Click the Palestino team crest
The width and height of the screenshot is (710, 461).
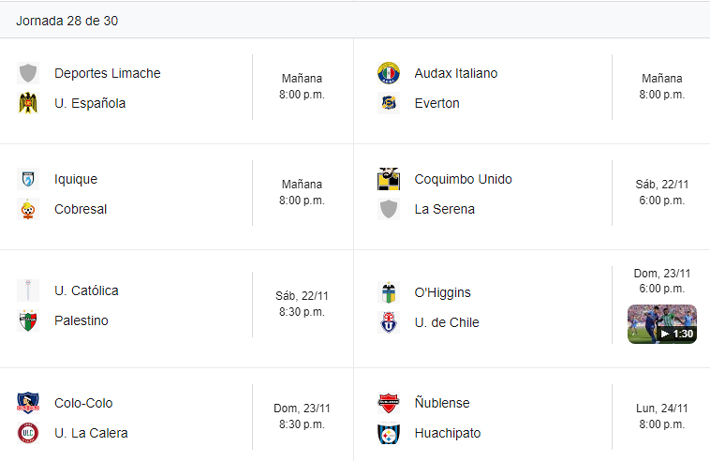pos(28,321)
